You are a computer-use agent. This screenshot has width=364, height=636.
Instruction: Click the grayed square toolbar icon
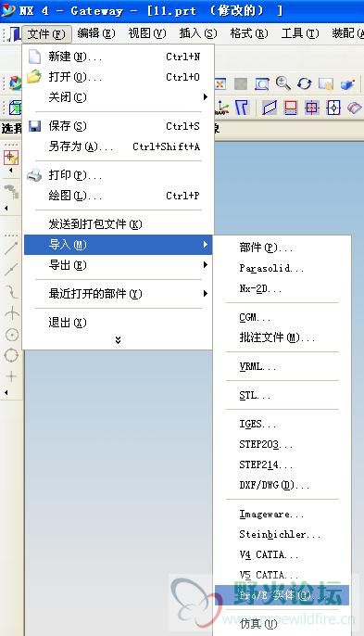coord(241,84)
